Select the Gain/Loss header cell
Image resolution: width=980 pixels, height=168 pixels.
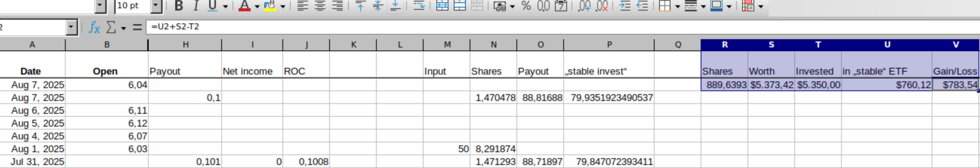[956, 64]
